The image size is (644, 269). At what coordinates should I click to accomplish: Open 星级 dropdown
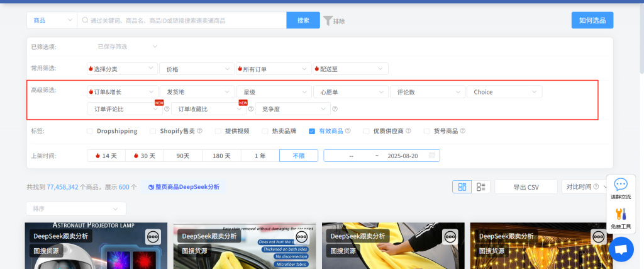click(274, 92)
